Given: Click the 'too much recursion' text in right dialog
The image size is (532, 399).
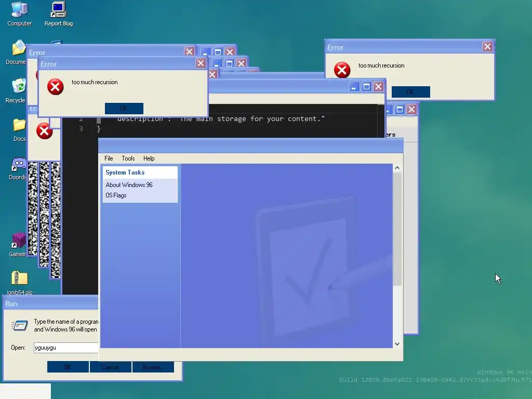Looking at the screenshot, I should [x=381, y=65].
